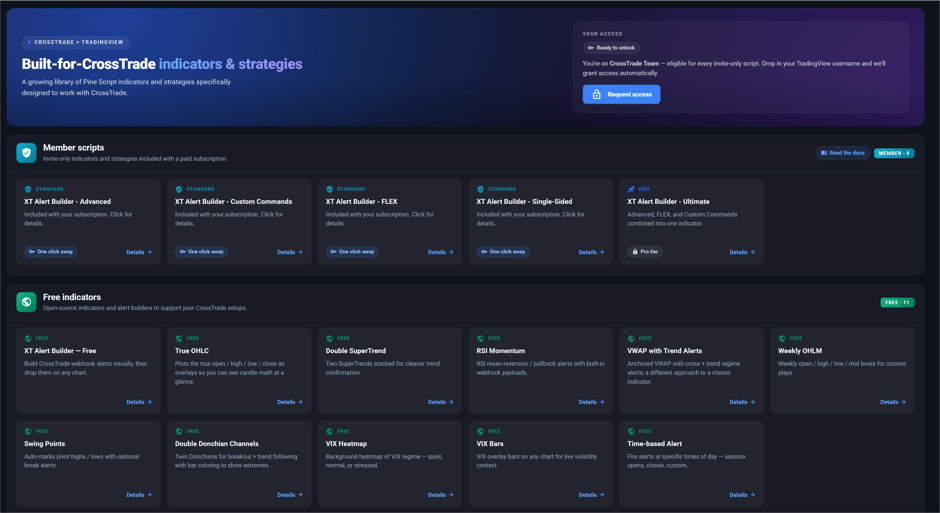Open Details for True OHLC
Image resolution: width=940 pixels, height=513 pixels.
(290, 402)
